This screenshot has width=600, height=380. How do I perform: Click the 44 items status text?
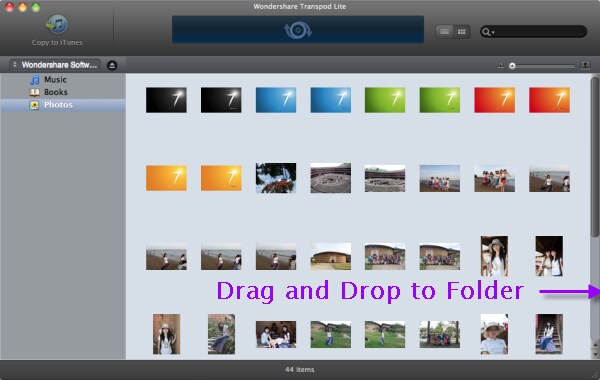tap(300, 370)
